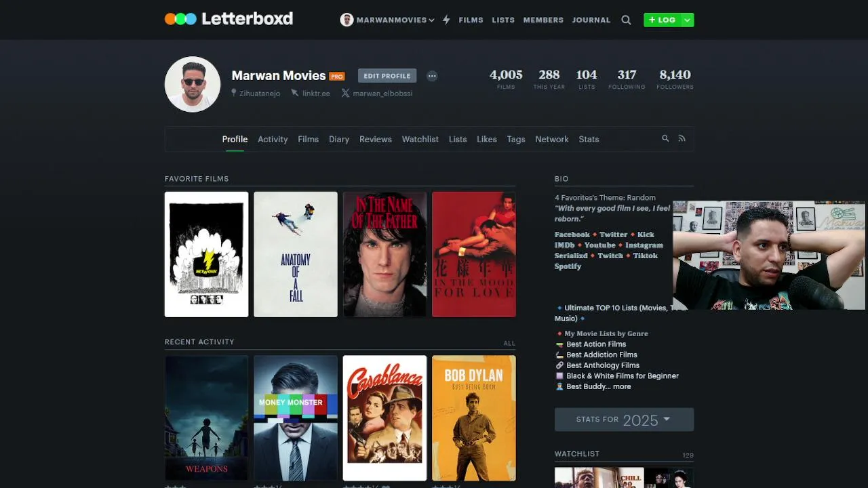Open the Weapons poster in recent activity

pos(206,418)
